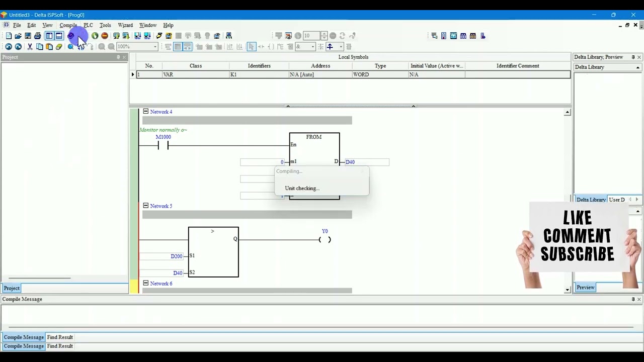Collapse Network 5 with its minus box

145,206
